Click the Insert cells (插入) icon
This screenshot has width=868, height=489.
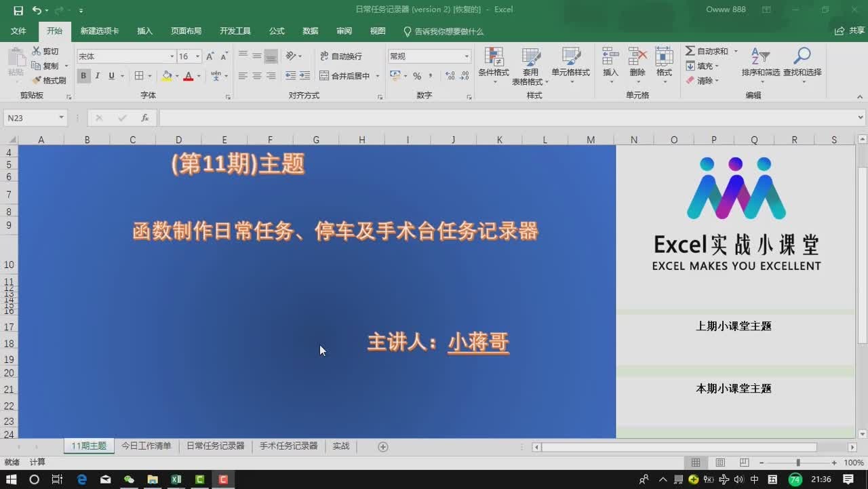pos(610,57)
